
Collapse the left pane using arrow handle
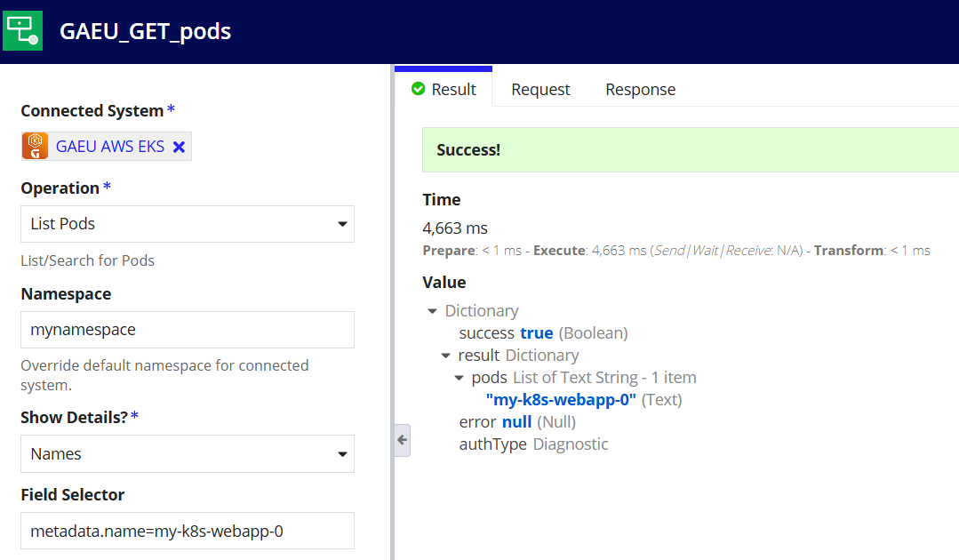(x=403, y=440)
